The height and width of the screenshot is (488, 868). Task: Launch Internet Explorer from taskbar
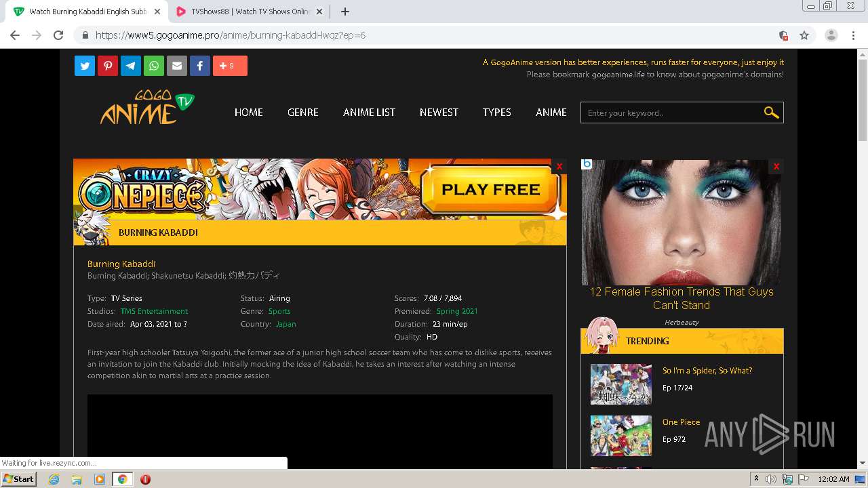[x=54, y=479]
